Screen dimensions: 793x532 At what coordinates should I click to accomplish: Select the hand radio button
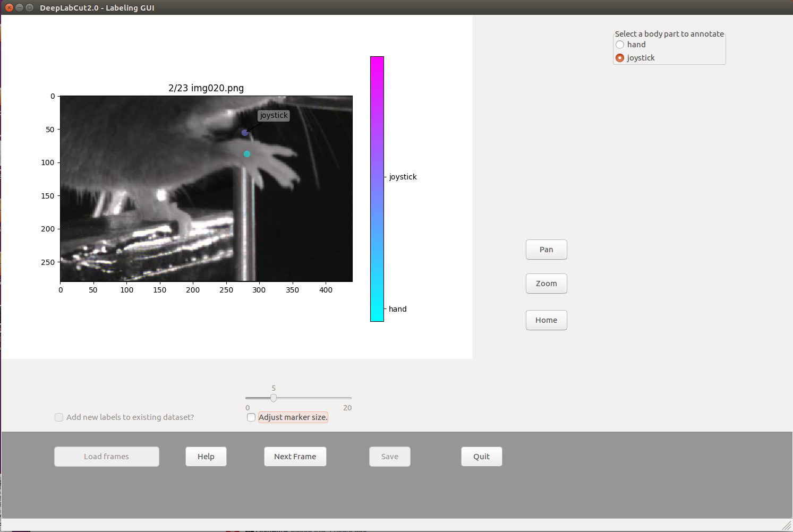pyautogui.click(x=620, y=45)
